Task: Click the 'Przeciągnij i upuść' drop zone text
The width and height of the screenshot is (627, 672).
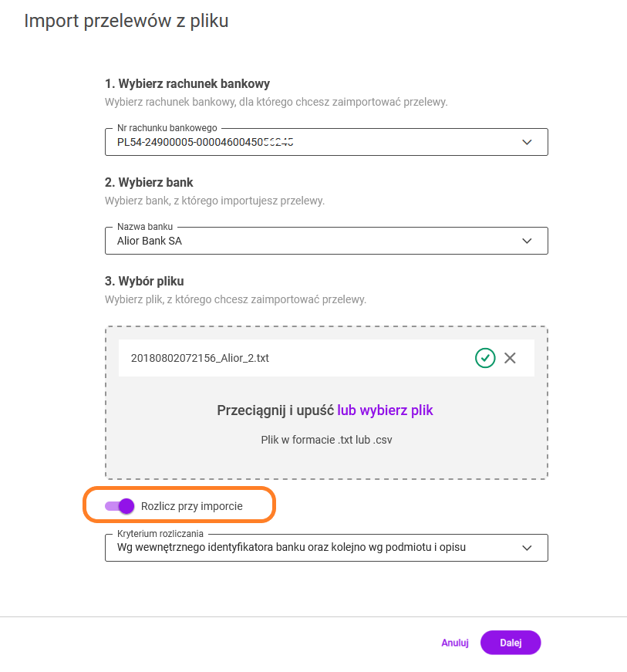Action: (275, 410)
